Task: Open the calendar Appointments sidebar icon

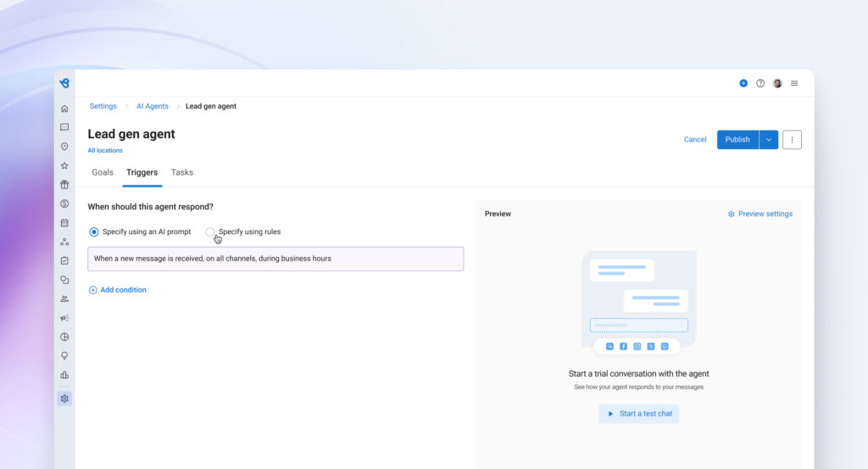Action: point(64,222)
